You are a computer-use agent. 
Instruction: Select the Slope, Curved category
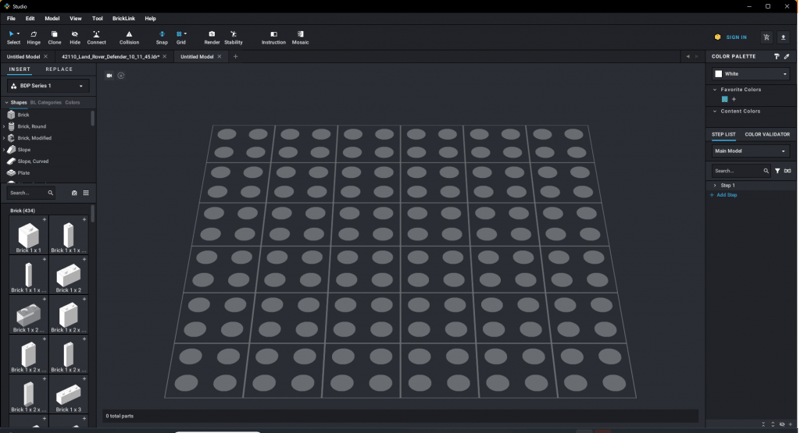(x=33, y=161)
